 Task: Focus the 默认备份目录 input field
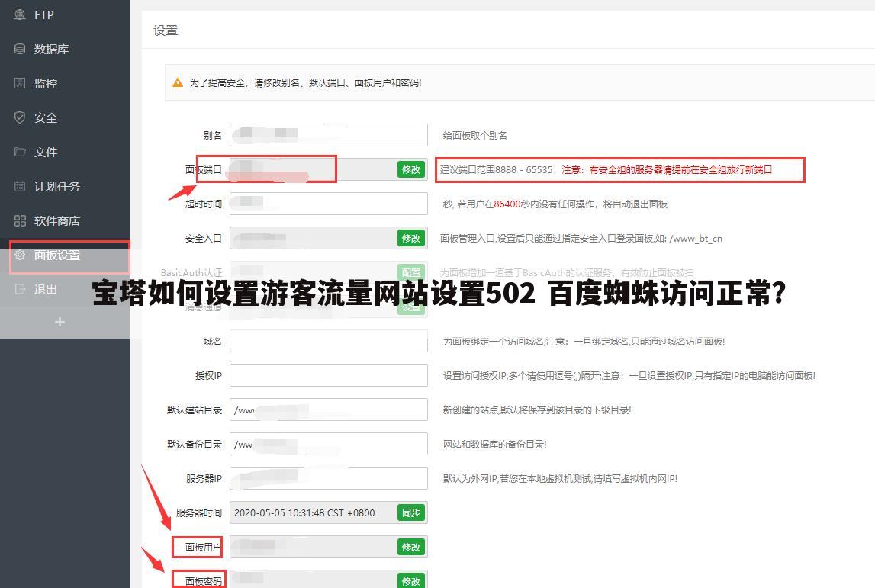329,444
